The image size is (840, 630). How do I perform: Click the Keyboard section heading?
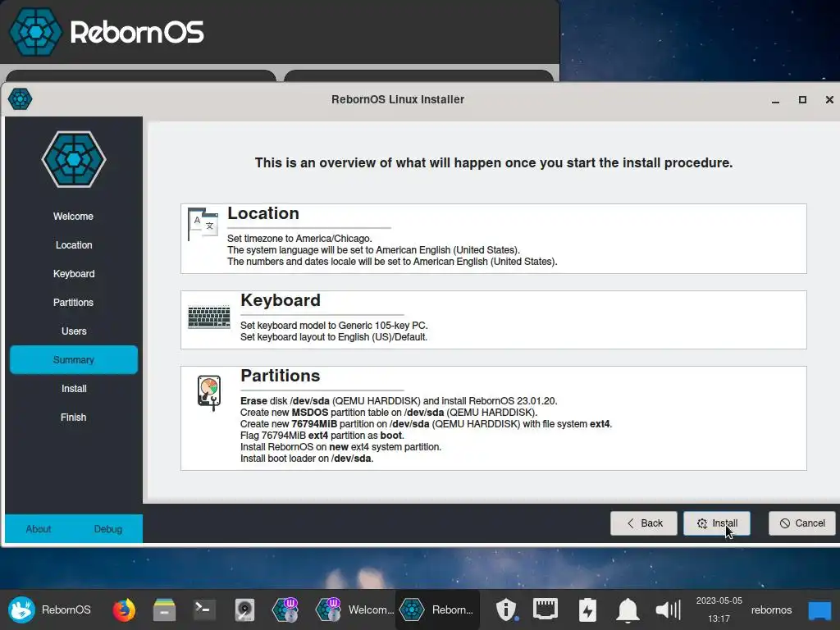tap(281, 300)
